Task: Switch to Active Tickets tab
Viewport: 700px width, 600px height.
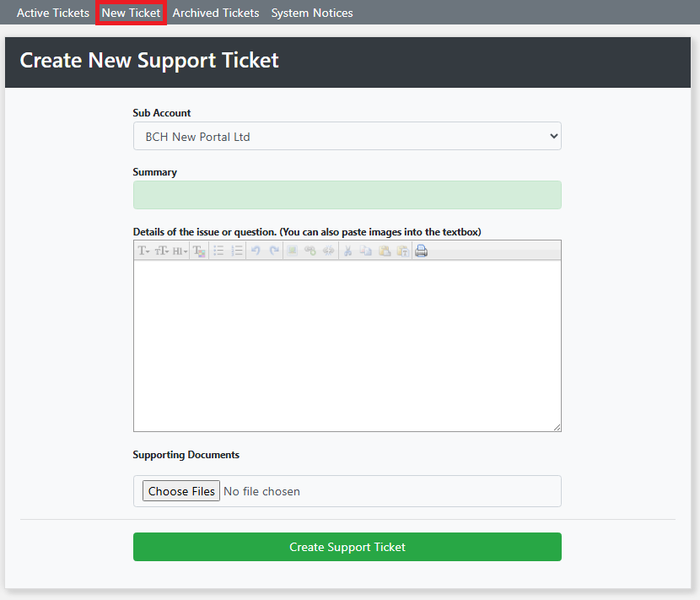Action: [53, 13]
